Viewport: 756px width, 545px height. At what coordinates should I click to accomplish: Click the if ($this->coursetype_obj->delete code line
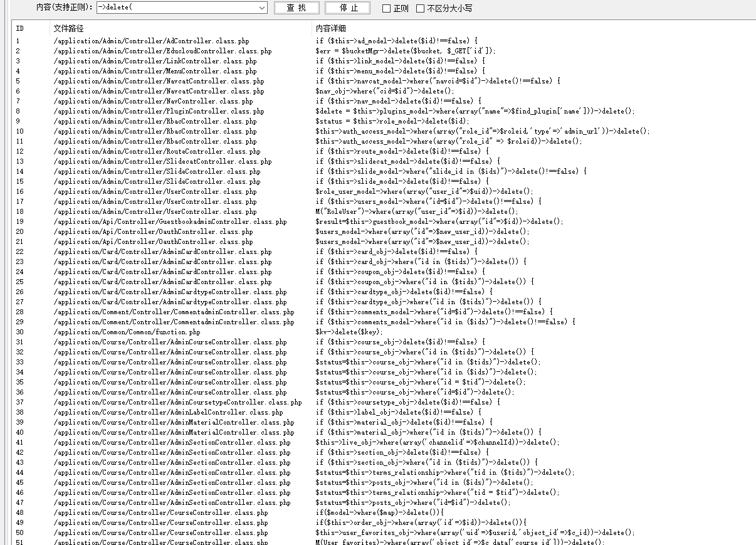[x=407, y=402]
